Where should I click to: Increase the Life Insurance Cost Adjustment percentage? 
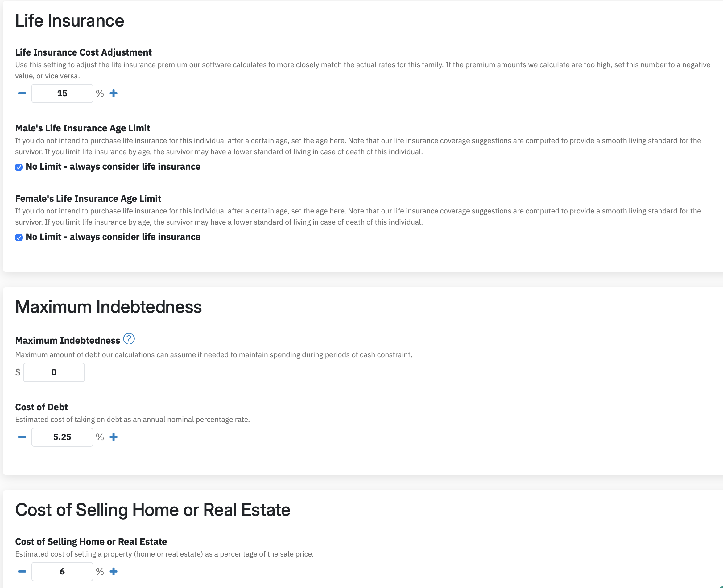point(114,93)
